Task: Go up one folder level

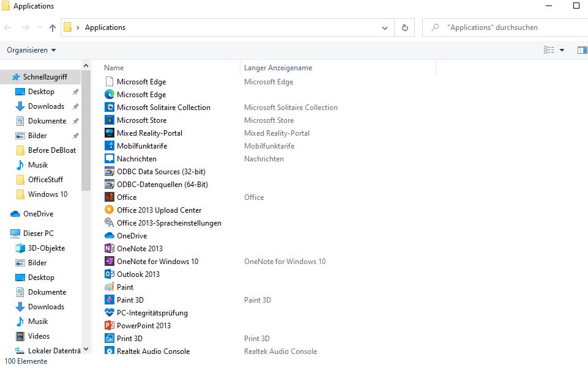Action: pyautogui.click(x=53, y=28)
